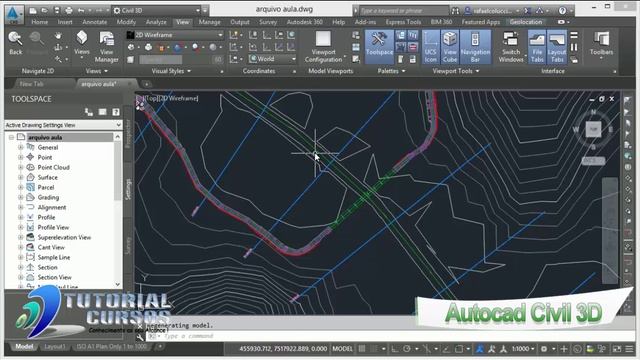Open Active Drawing Settings View dropdown

(x=63, y=125)
